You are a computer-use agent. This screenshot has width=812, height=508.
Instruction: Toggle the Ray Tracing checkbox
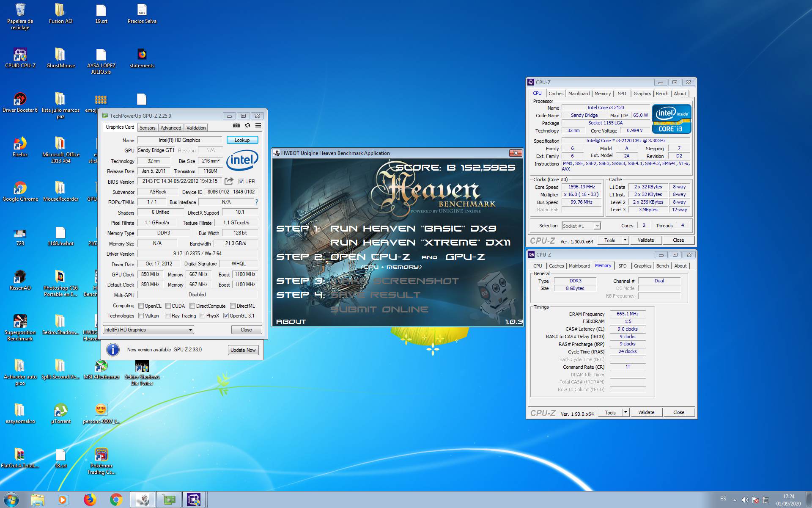pyautogui.click(x=167, y=315)
